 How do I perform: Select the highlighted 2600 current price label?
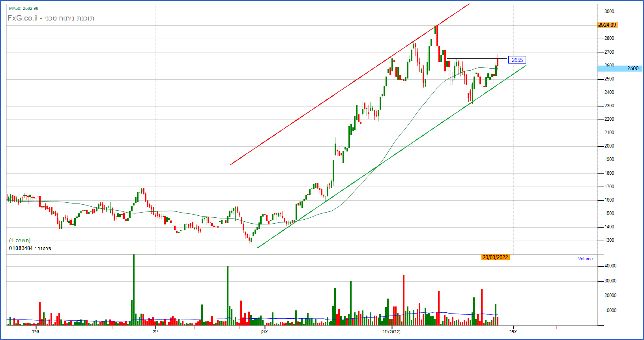[x=620, y=68]
